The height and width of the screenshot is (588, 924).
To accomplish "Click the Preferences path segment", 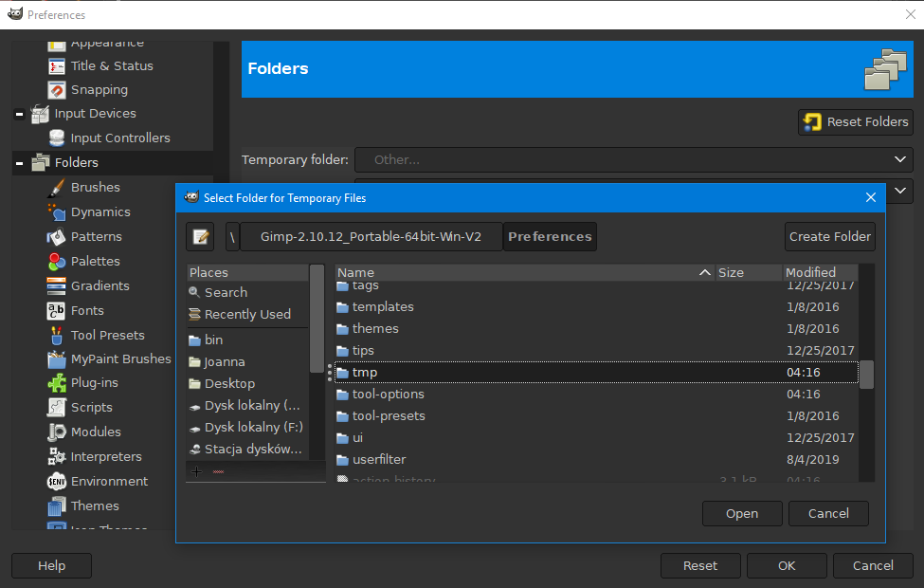I will (x=550, y=237).
